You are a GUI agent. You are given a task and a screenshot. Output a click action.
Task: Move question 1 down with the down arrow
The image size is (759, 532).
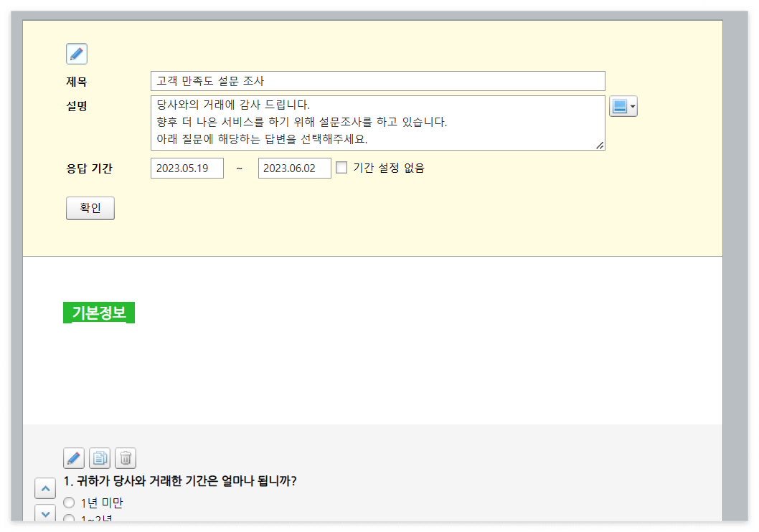45,513
